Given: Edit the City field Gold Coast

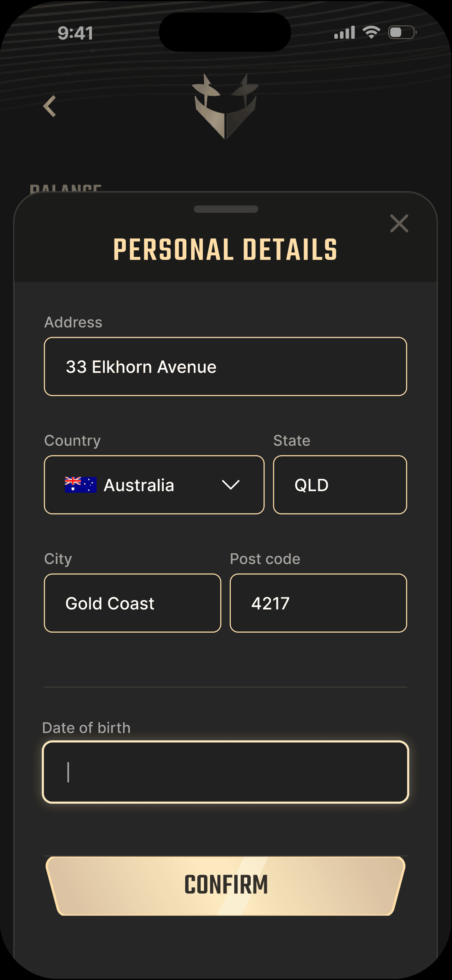Looking at the screenshot, I should tap(133, 603).
